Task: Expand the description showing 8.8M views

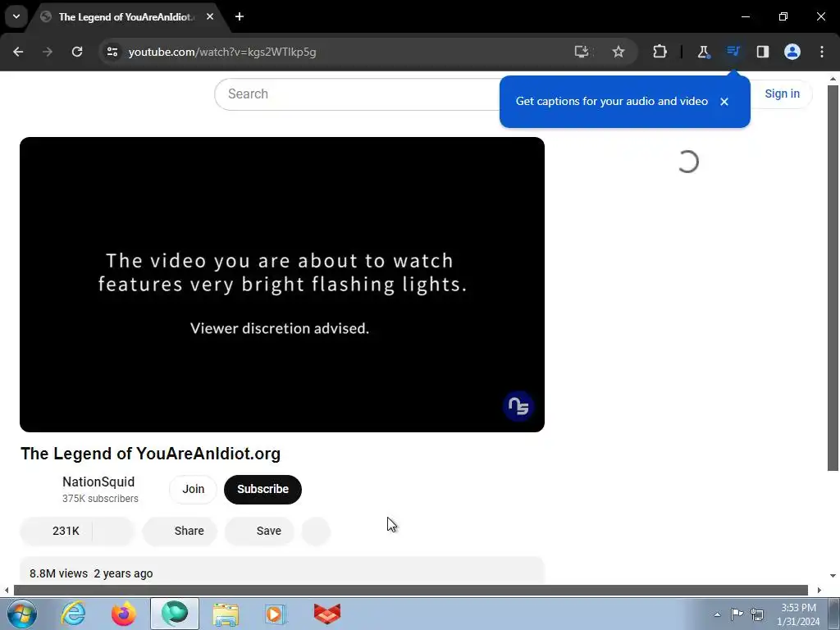Action: (282, 571)
